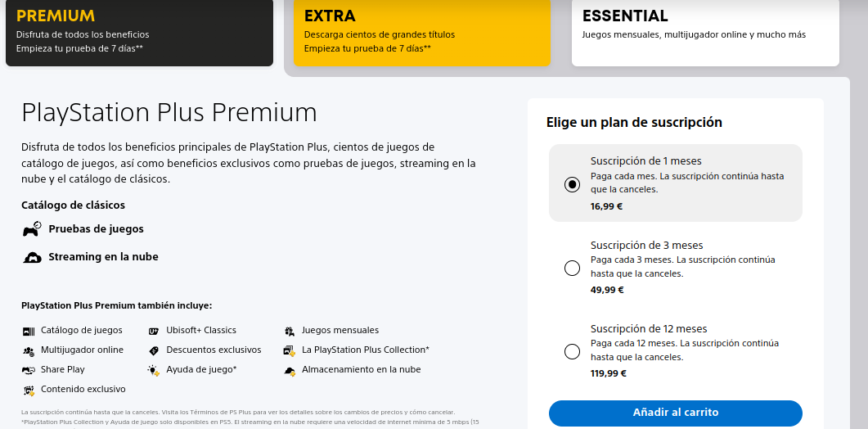Click the Ubisoft+ Classics icon

coord(154,331)
